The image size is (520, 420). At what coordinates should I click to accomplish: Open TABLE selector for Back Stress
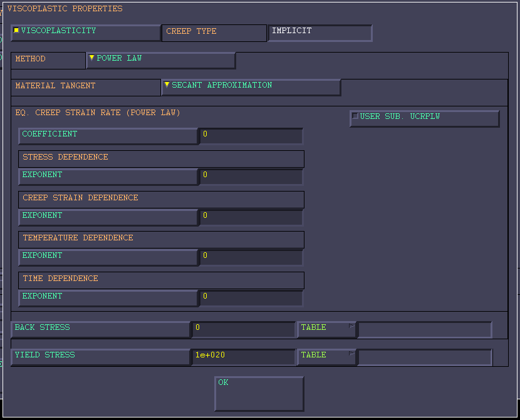pos(326,330)
